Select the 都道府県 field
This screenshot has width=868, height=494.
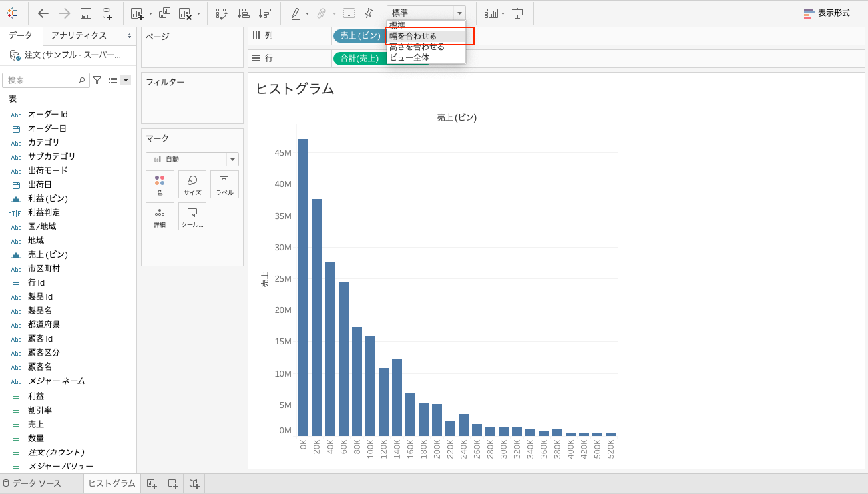(43, 324)
